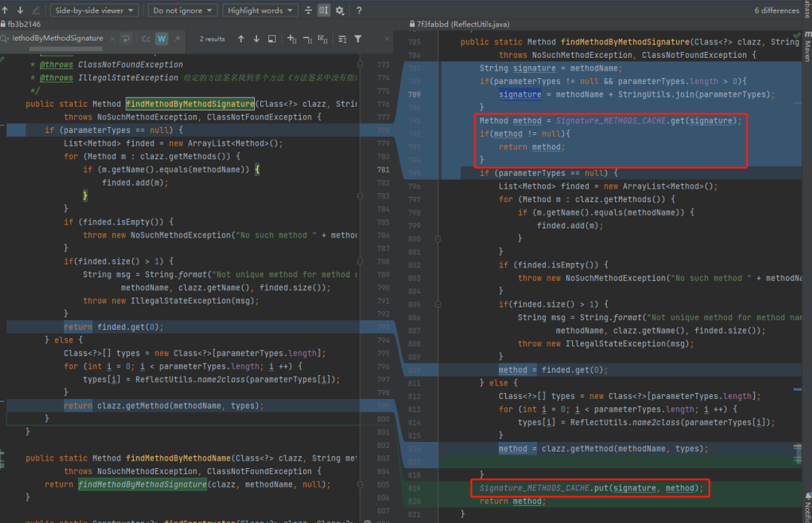Toggle Regex search option

point(177,39)
